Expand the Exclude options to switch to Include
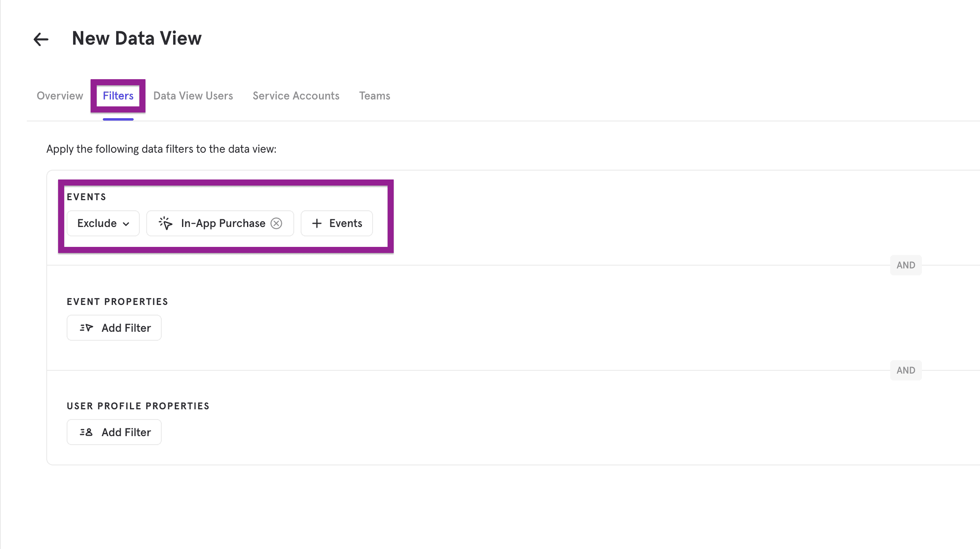Viewport: 980px width, 549px height. (x=103, y=223)
